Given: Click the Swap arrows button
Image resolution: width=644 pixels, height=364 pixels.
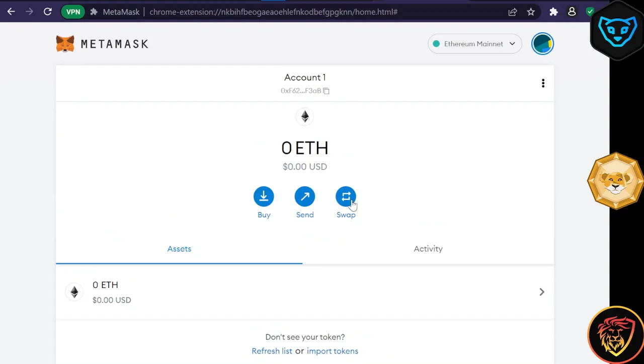Looking at the screenshot, I should (346, 196).
